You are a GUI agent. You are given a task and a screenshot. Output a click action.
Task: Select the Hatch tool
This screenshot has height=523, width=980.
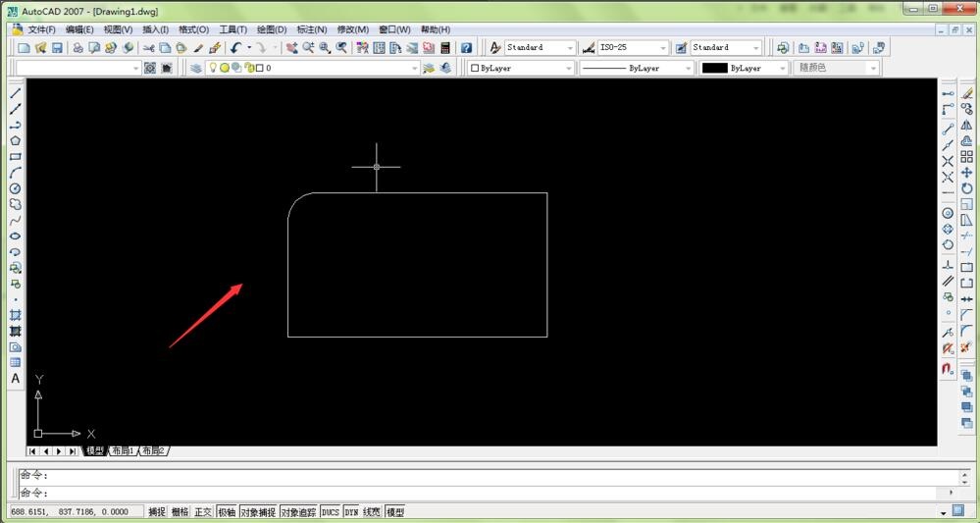16,315
